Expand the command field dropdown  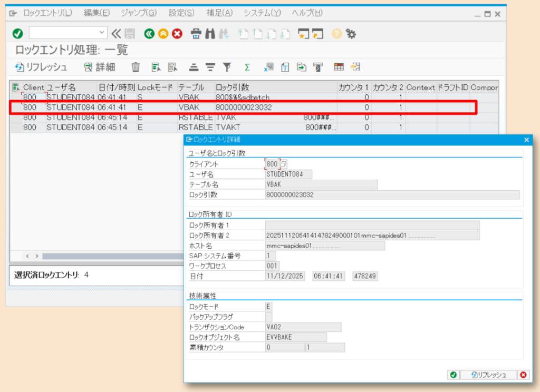[102, 33]
